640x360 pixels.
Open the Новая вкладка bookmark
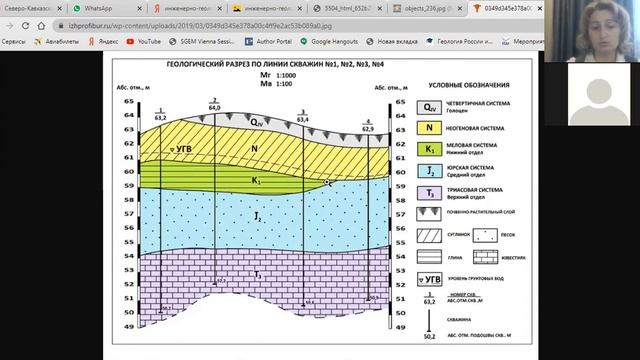pyautogui.click(x=392, y=42)
